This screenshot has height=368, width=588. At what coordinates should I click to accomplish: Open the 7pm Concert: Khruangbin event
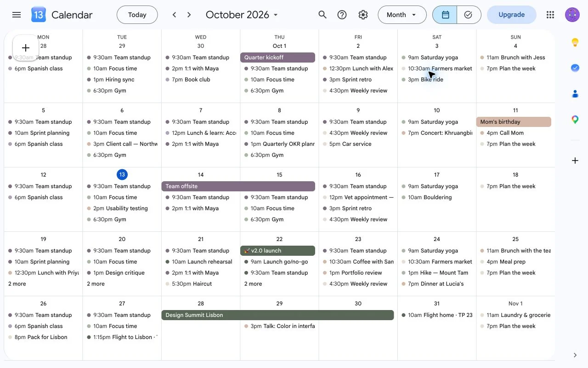tap(436, 133)
